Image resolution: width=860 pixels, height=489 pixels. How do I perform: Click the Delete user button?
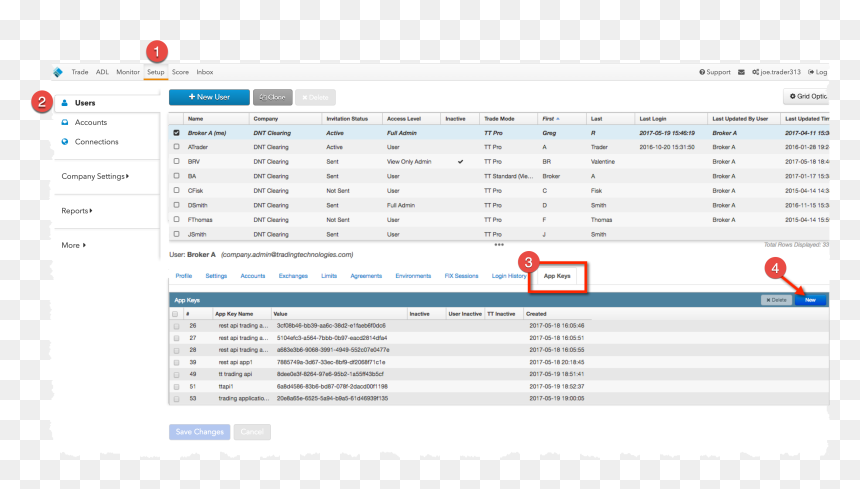[315, 97]
